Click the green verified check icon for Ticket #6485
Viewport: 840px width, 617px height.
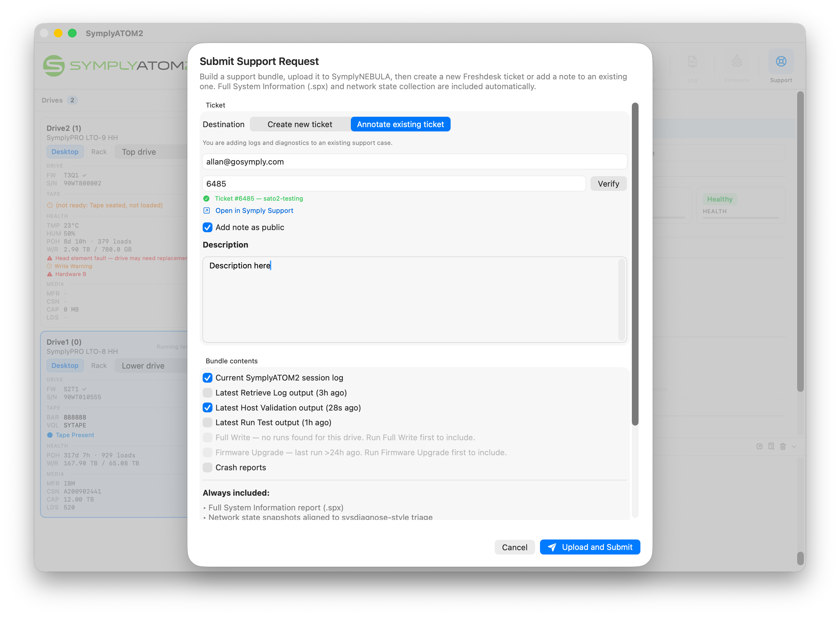(x=206, y=199)
